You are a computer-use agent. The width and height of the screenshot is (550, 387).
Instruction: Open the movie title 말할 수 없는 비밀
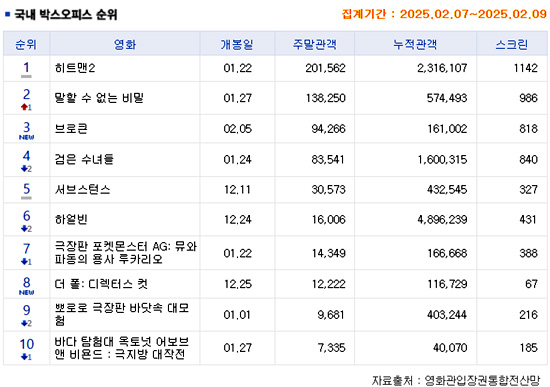pos(99,98)
